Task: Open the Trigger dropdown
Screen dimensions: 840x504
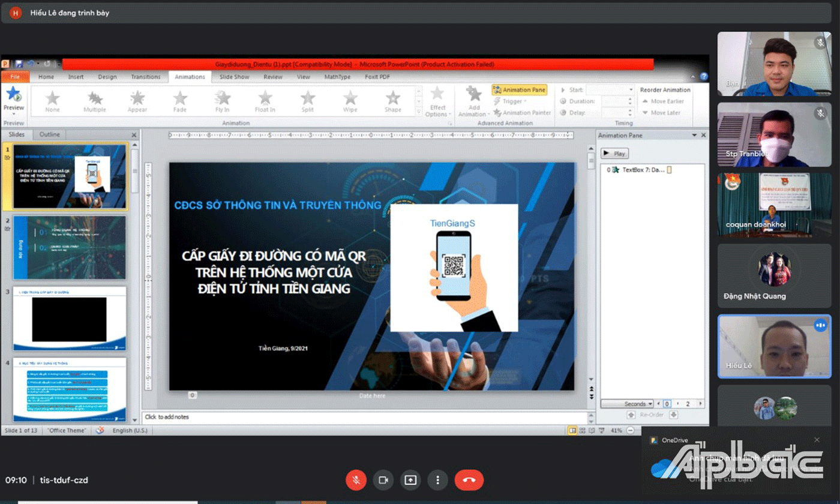Action: pyautogui.click(x=509, y=101)
